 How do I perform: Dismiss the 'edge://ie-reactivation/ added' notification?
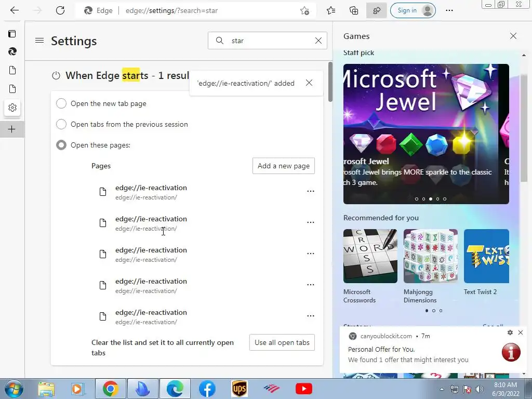(309, 83)
